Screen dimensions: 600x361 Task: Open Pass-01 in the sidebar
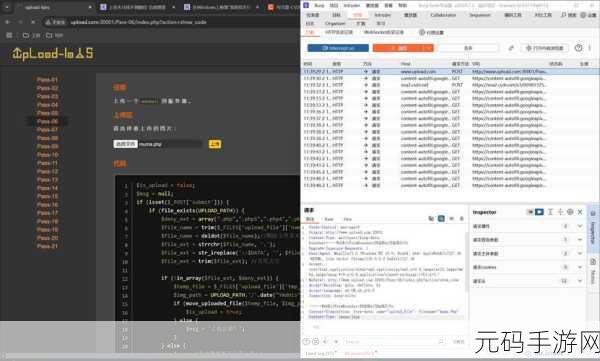[47, 80]
